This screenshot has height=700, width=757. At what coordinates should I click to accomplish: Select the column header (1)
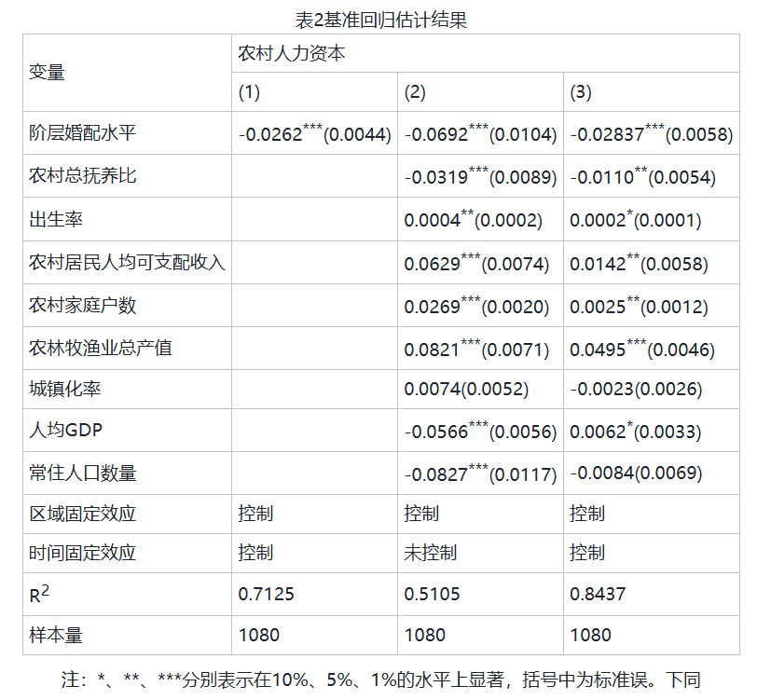click(x=250, y=92)
